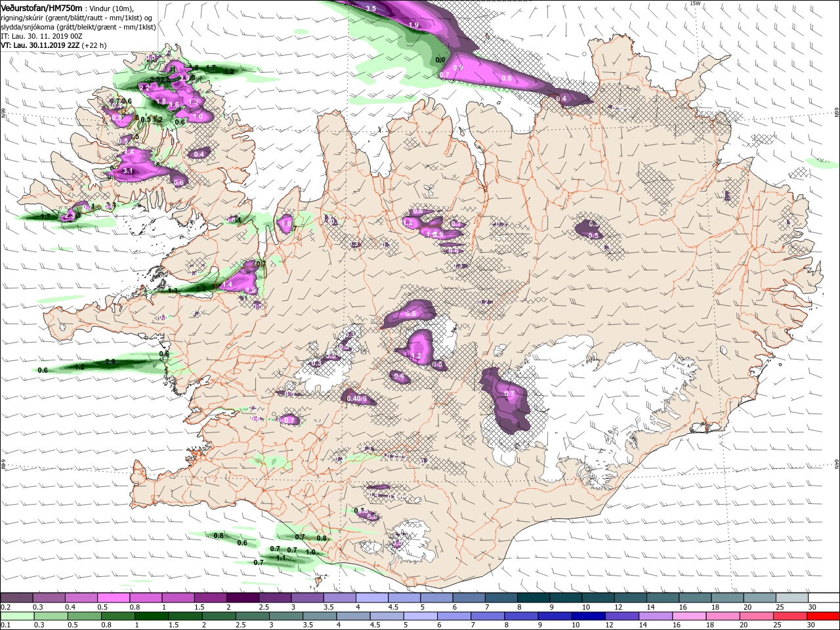Click the 3.1 snowfall value in Westfjords
This screenshot has width=840, height=630.
point(128,171)
